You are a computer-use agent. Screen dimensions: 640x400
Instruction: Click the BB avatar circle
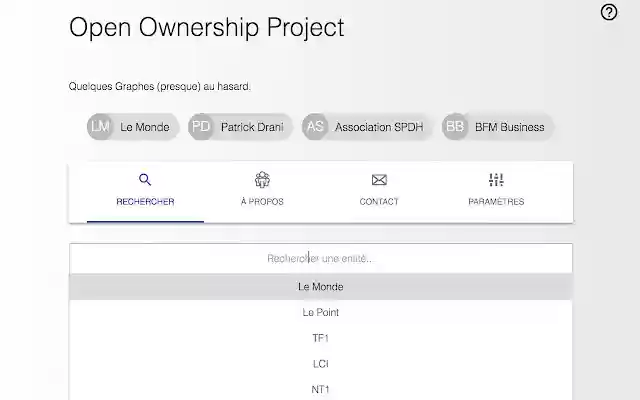(x=455, y=127)
